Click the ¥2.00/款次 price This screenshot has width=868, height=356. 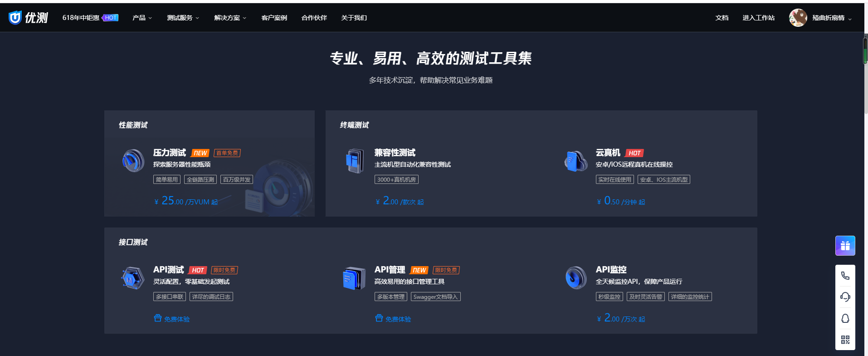tap(400, 201)
